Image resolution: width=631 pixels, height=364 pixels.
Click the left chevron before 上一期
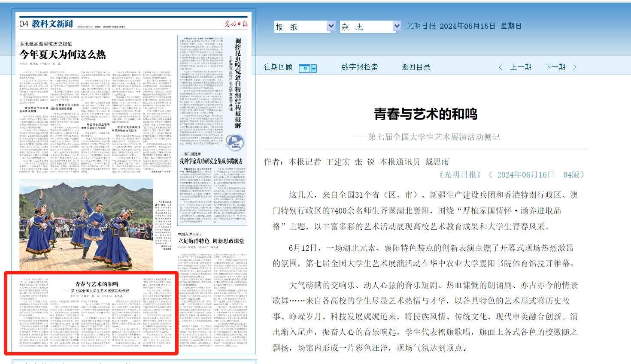click(501, 67)
